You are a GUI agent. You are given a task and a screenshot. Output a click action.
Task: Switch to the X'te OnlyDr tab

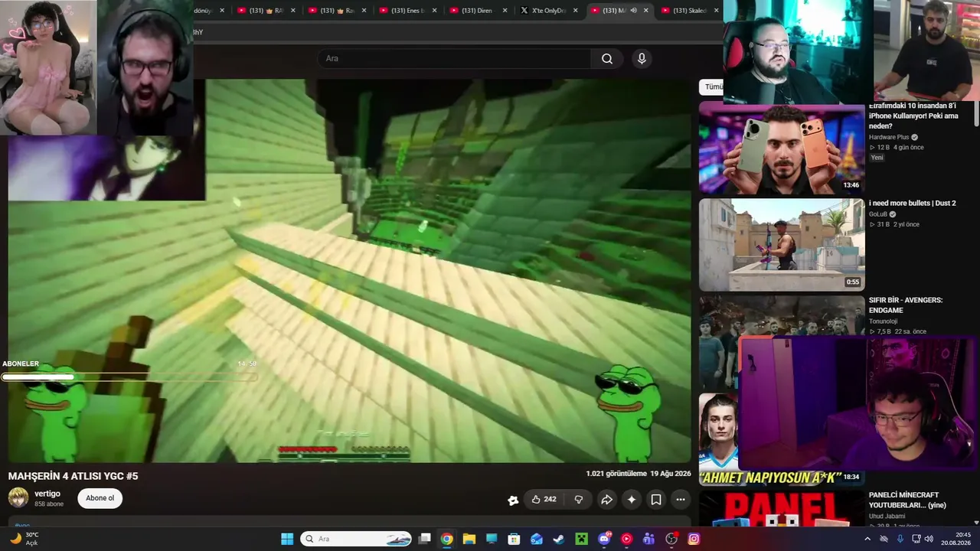(548, 11)
